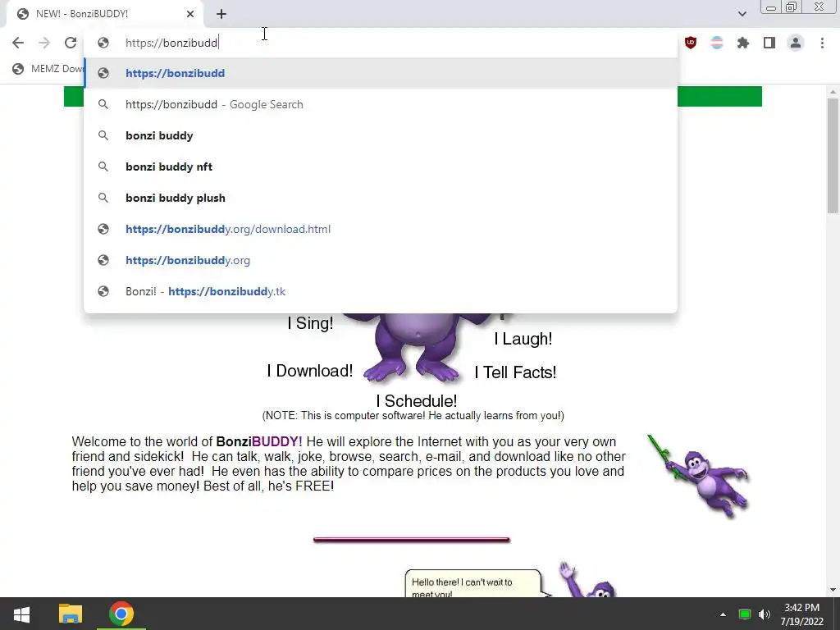The image size is (840, 630).
Task: Click the page's vertical scrollbar thumb
Action: [x=833, y=155]
